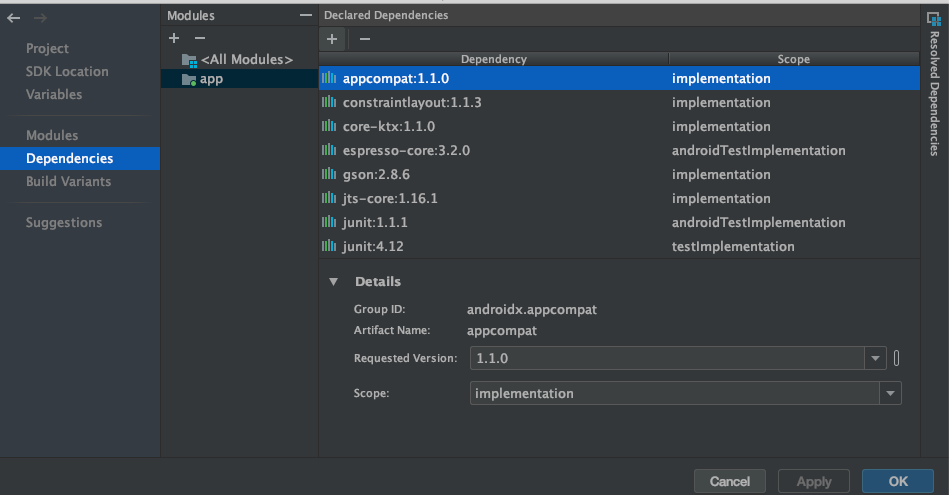
Task: Go to Suggestions in the sidebar
Action: (x=64, y=222)
